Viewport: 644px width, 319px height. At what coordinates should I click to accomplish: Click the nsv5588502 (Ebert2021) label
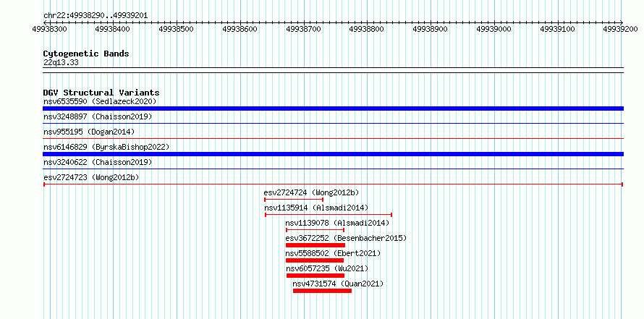333,253
